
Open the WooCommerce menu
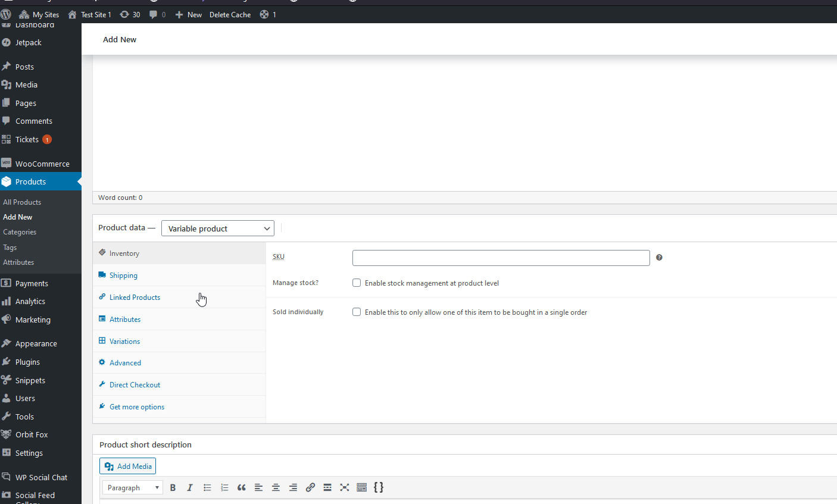(x=40, y=164)
